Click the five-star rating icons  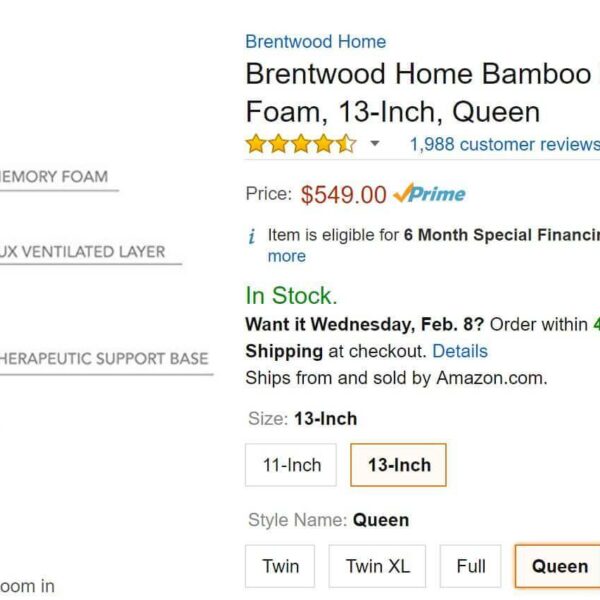click(x=301, y=144)
